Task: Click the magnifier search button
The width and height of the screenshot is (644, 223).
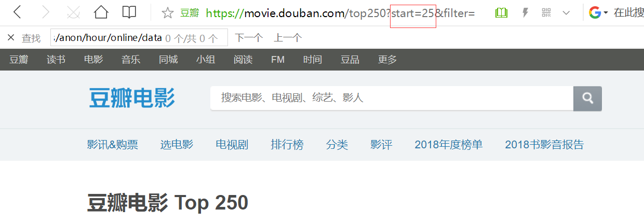Action: click(x=587, y=98)
